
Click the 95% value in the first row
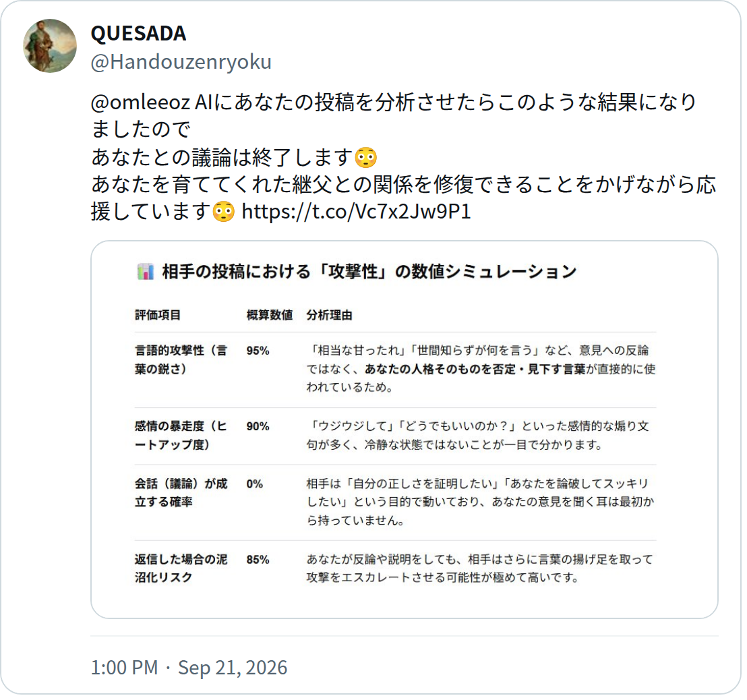point(258,351)
